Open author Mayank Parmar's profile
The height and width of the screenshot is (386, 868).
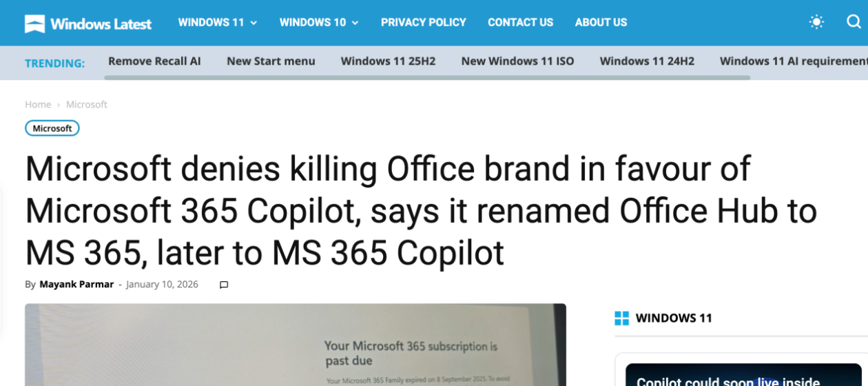(x=76, y=284)
